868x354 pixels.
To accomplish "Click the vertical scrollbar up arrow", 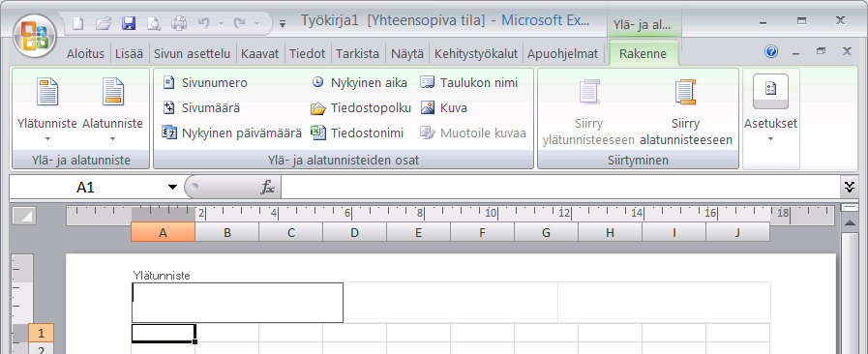I will coord(850,222).
